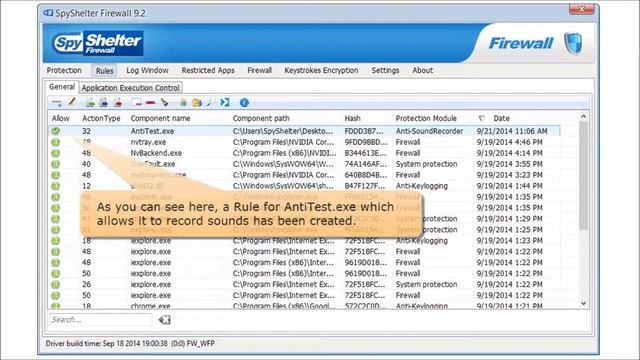Click the blue arrow toolbar icon
The width and height of the screenshot is (640, 360).
pyautogui.click(x=104, y=103)
